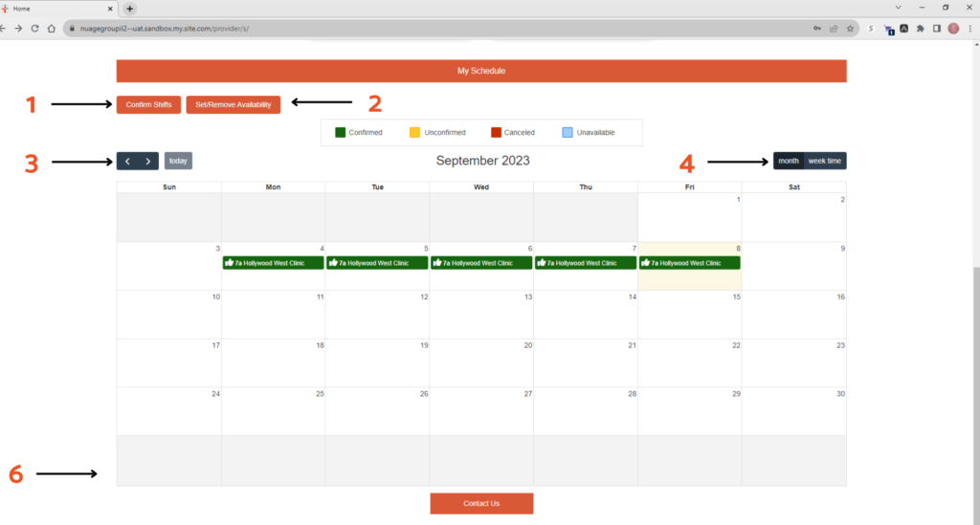Jump to today on the calendar

click(178, 161)
